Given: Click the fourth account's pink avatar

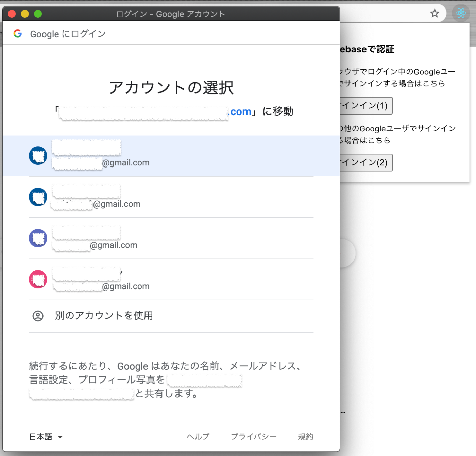Looking at the screenshot, I should (x=38, y=279).
